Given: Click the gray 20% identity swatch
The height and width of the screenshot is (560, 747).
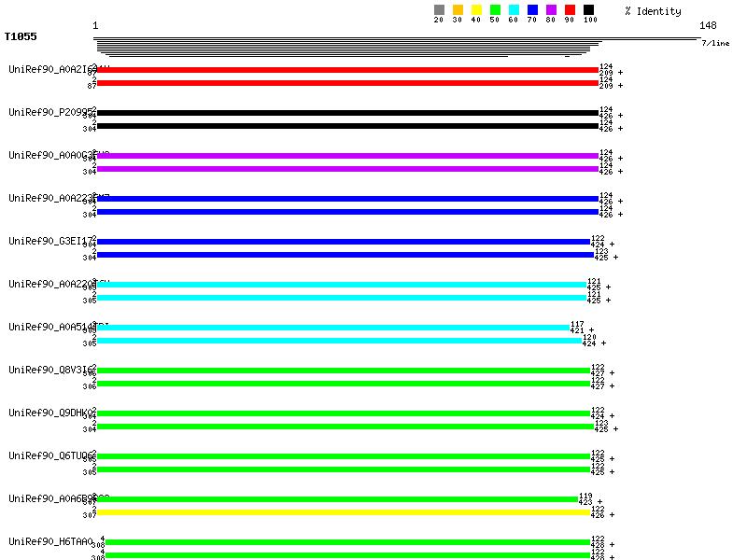Looking at the screenshot, I should [x=439, y=10].
